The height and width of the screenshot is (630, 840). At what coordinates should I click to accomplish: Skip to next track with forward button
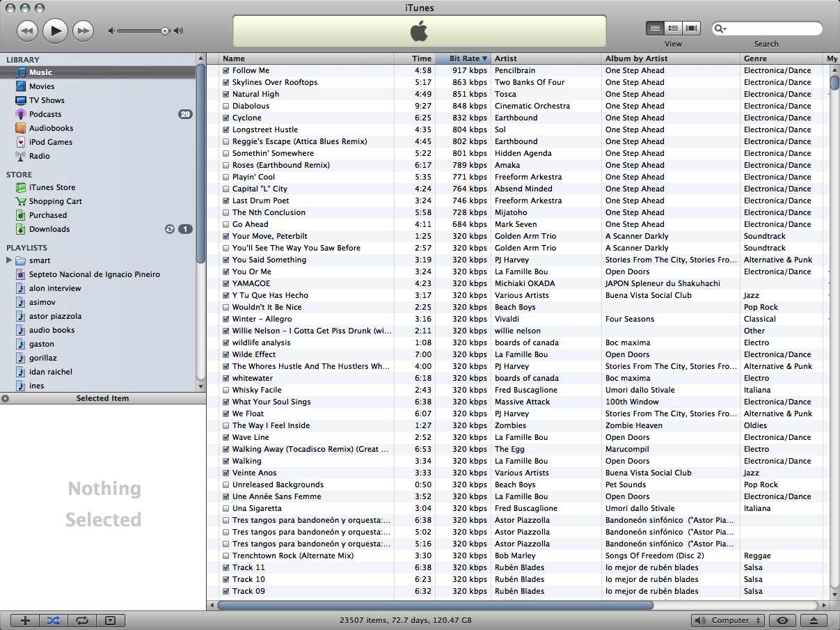[83, 30]
